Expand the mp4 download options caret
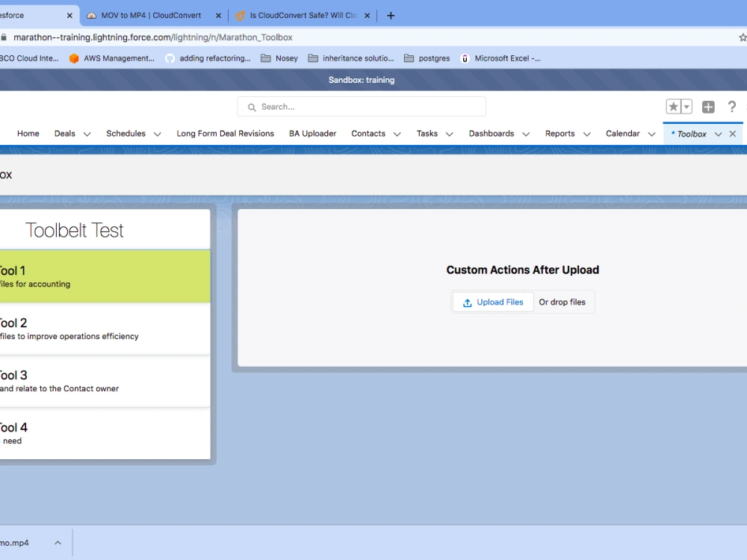747x560 pixels. [58, 543]
